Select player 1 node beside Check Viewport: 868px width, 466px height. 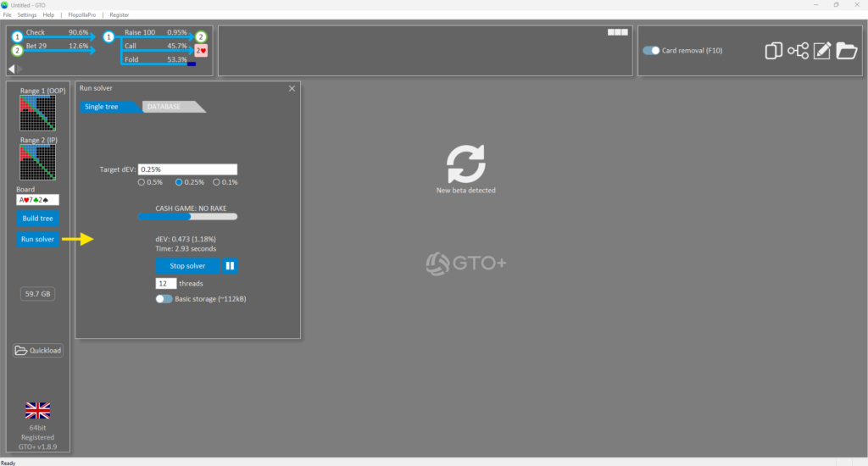coord(17,37)
